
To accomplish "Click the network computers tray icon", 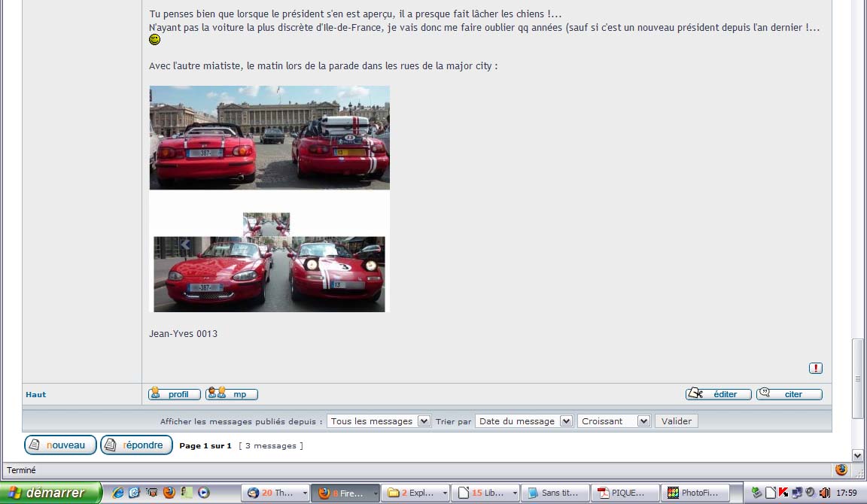I will click(x=797, y=493).
